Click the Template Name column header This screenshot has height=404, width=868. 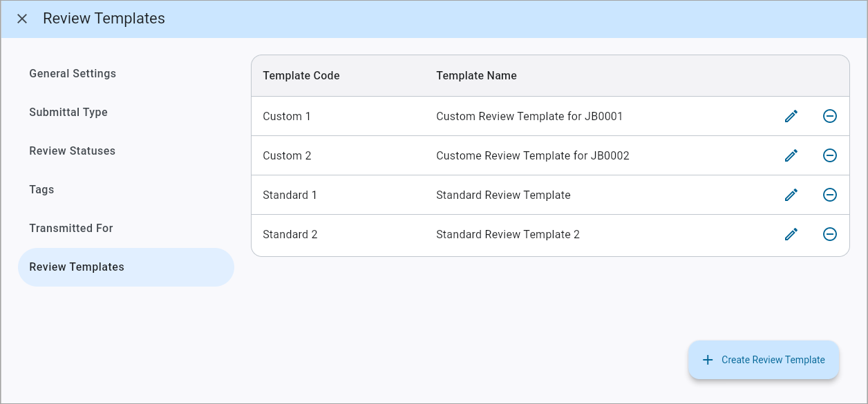(x=476, y=75)
